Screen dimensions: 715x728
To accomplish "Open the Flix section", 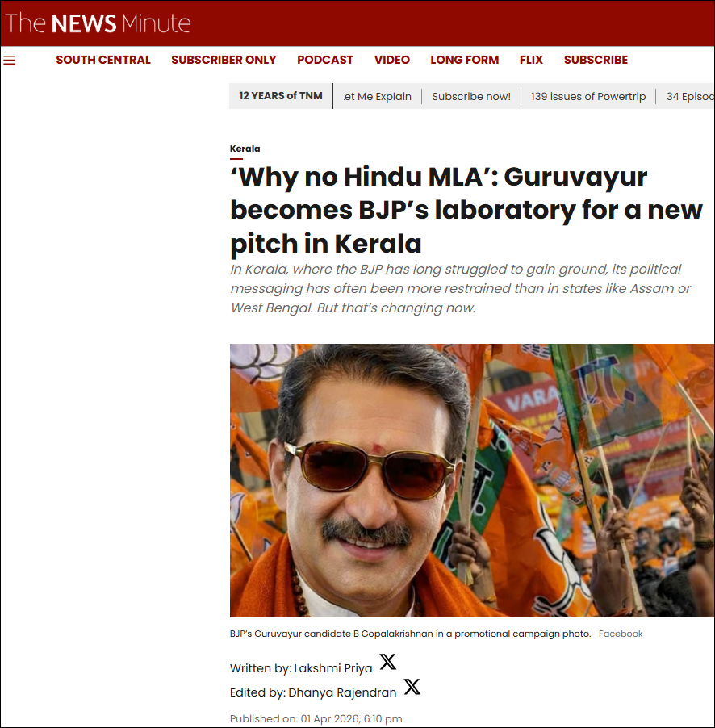I will pos(531,60).
